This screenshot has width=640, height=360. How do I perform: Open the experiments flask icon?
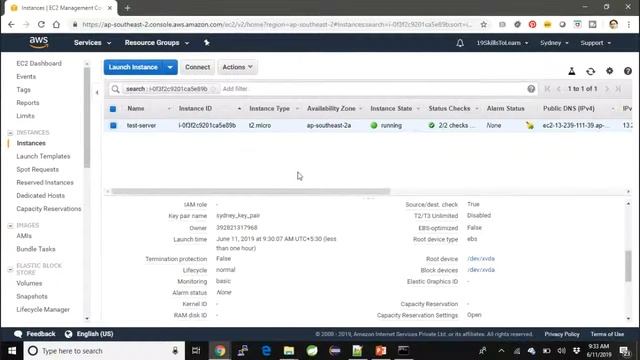pos(572,71)
